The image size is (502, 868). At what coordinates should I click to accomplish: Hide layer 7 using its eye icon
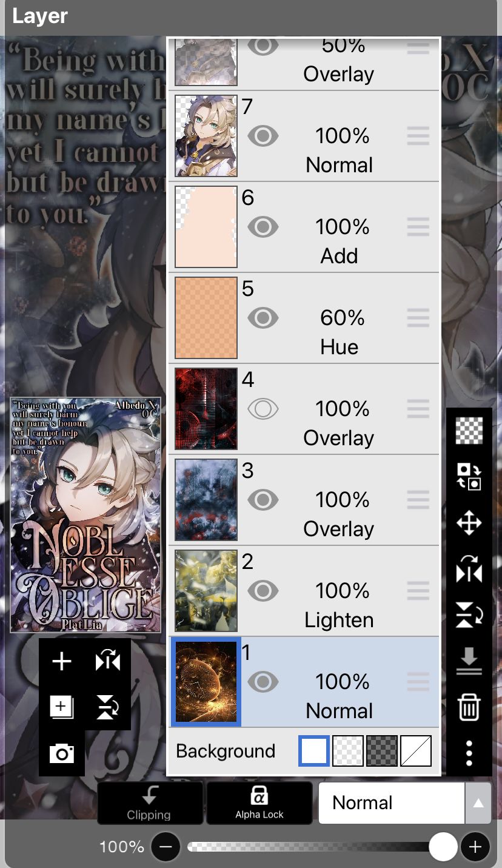(263, 136)
